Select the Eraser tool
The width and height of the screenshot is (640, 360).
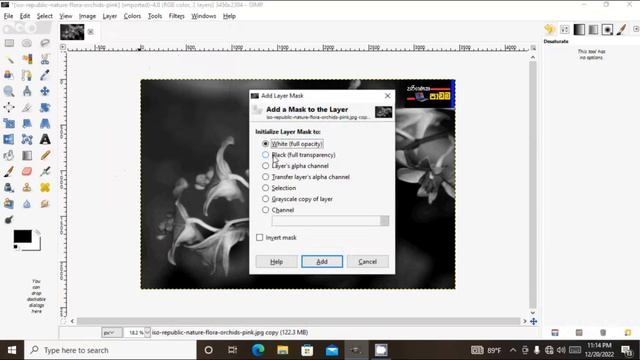pyautogui.click(x=27, y=171)
